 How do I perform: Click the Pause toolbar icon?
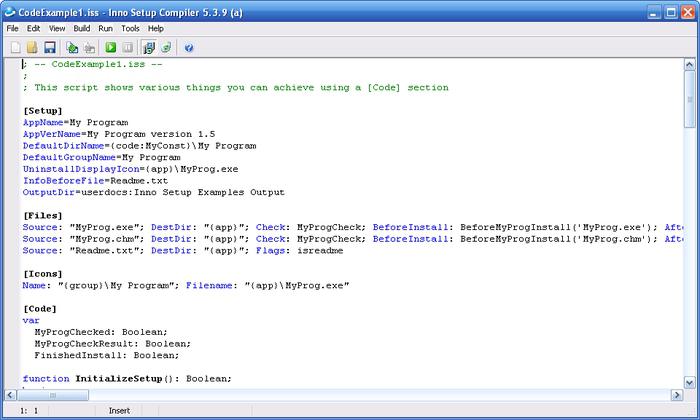pos(128,47)
